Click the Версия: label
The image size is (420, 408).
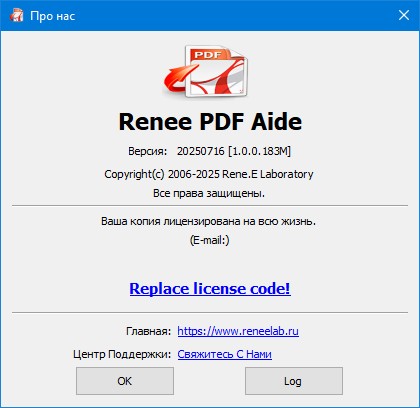point(148,151)
